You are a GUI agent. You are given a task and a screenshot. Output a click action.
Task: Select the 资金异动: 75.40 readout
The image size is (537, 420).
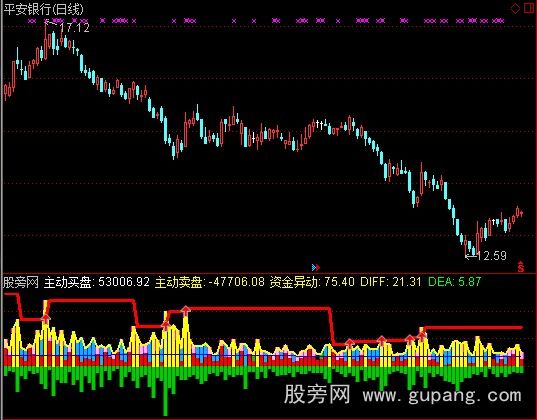pos(312,282)
